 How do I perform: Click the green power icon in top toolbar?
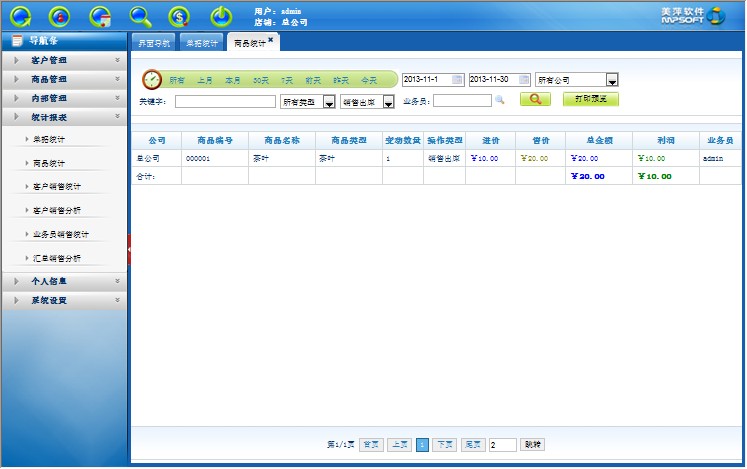tap(221, 16)
